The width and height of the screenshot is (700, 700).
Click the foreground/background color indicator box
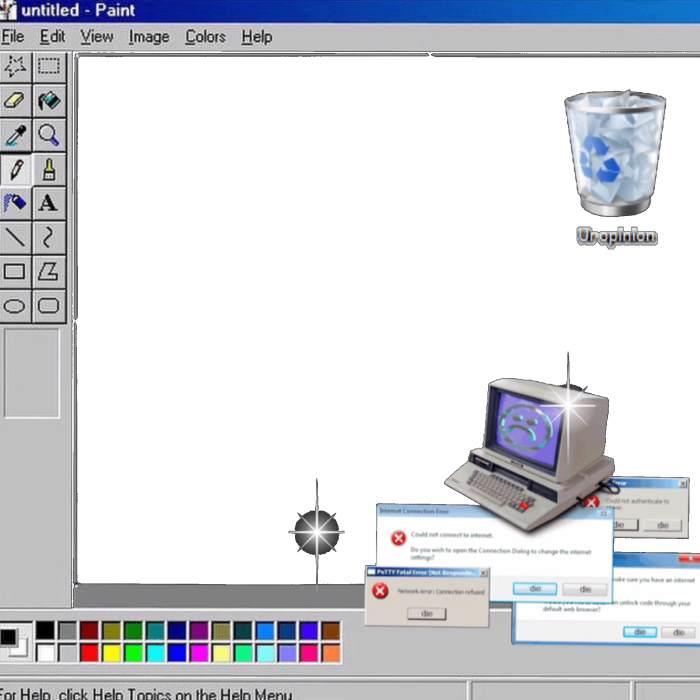pyautogui.click(x=16, y=642)
